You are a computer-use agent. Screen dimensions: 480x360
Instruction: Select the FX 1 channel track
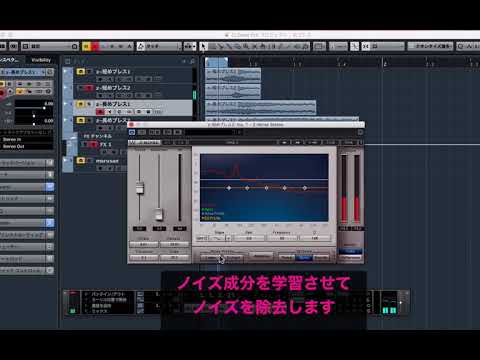click(x=105, y=144)
